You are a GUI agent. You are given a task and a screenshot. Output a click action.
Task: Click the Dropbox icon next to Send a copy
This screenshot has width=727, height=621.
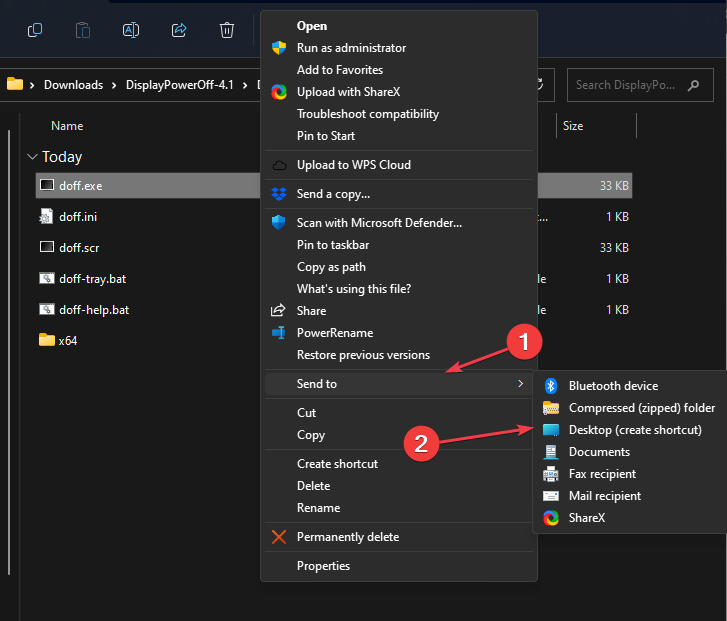tap(279, 194)
